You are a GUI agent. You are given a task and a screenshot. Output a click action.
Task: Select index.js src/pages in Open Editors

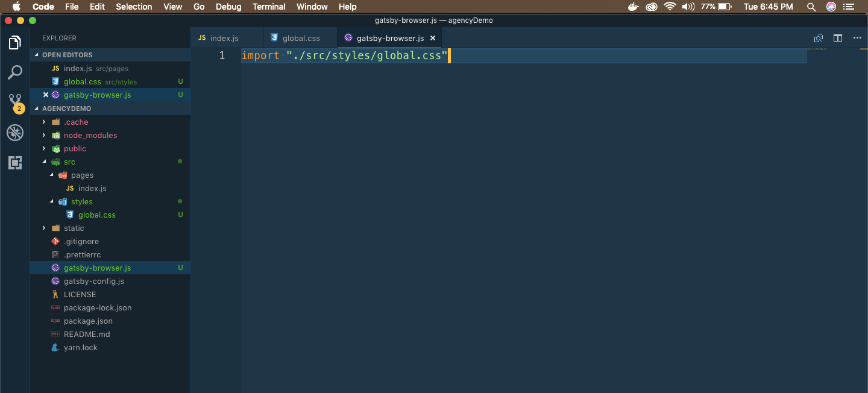pos(110,68)
